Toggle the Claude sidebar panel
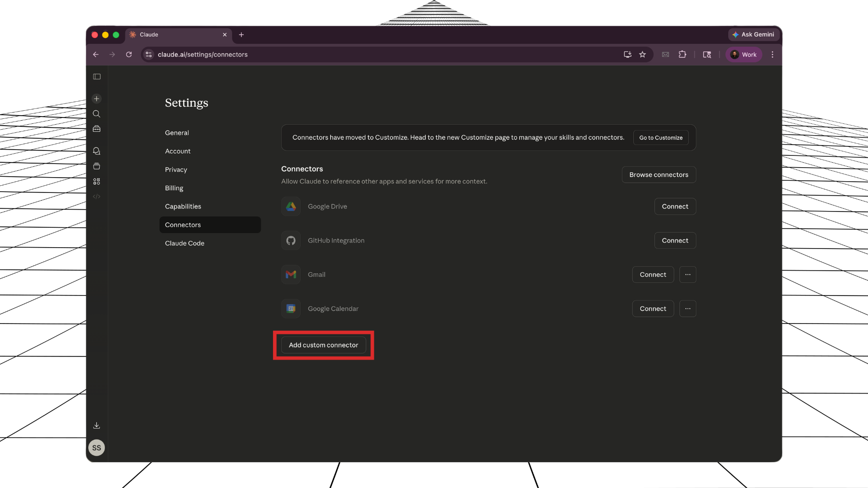This screenshot has height=488, width=868. pyautogui.click(x=97, y=76)
